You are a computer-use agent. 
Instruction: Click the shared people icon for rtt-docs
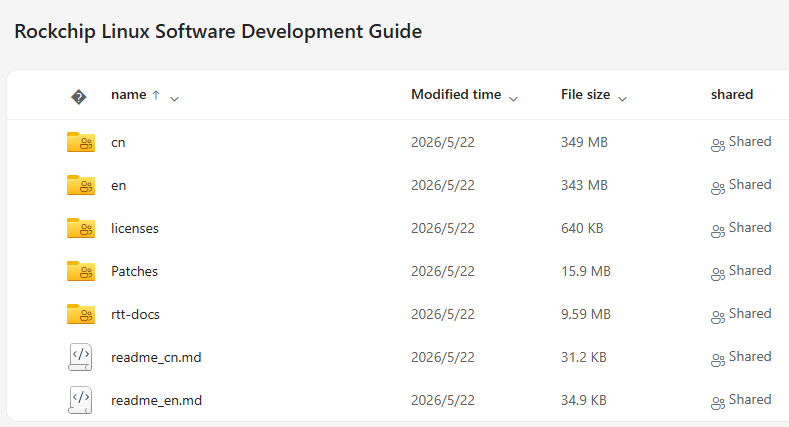[718, 317]
